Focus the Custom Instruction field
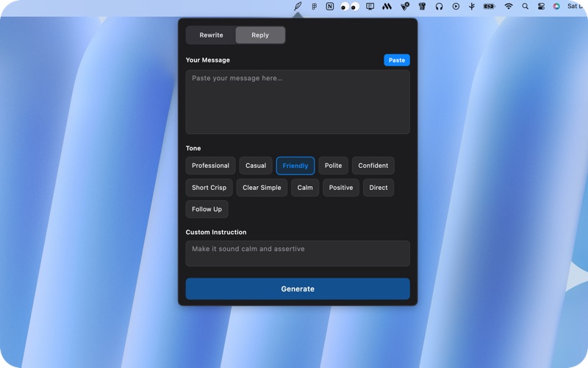Screen dimensions: 588x368 click(298, 253)
